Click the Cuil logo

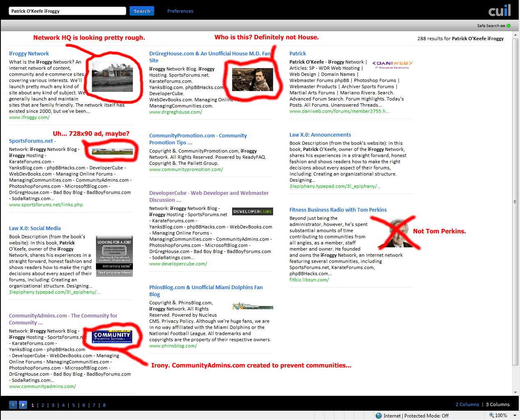[x=499, y=11]
